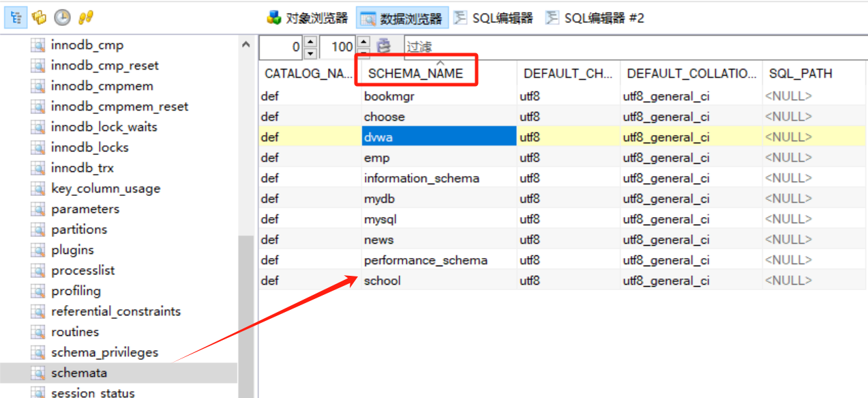
Task: Open the SQL编辑器 #2 tab
Action: click(595, 18)
